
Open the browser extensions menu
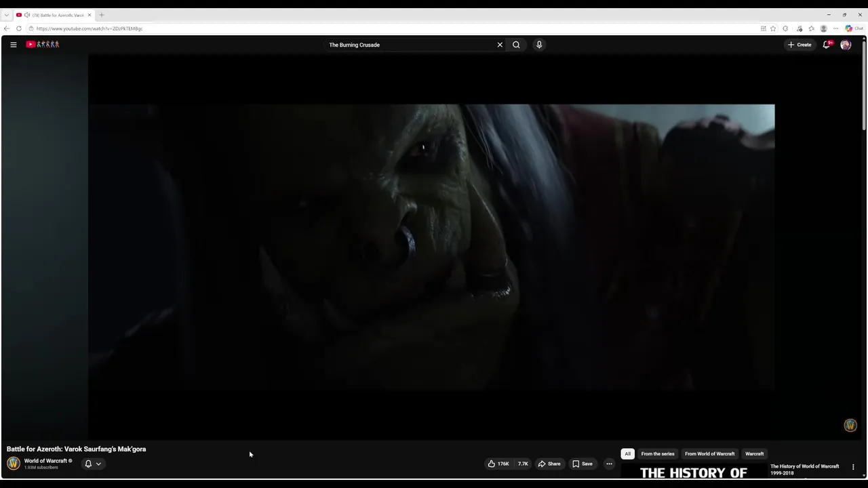click(x=785, y=28)
